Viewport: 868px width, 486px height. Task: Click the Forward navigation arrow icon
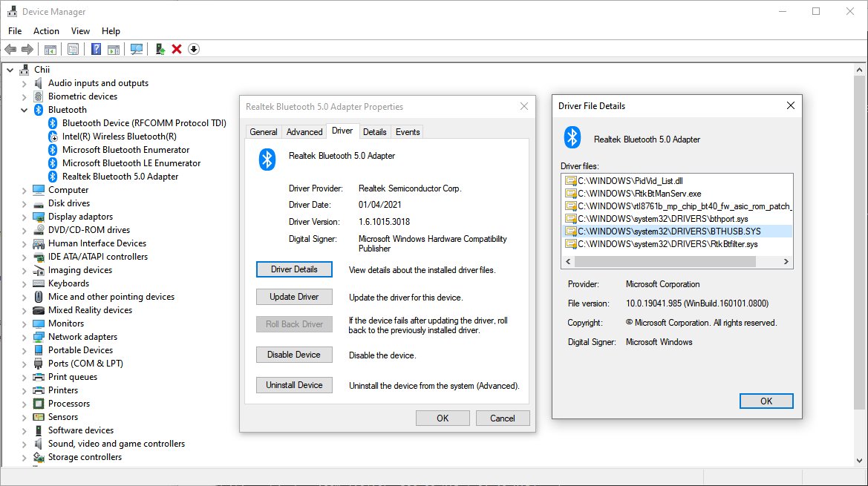(x=28, y=49)
